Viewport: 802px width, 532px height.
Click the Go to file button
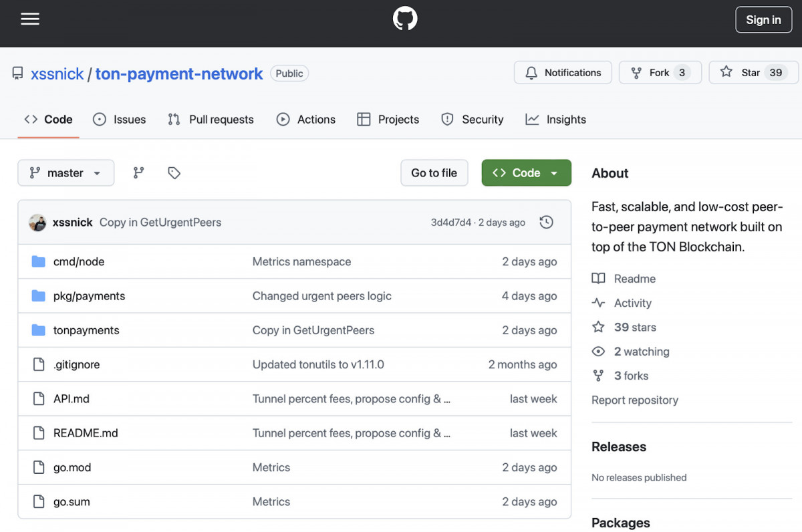pyautogui.click(x=434, y=173)
